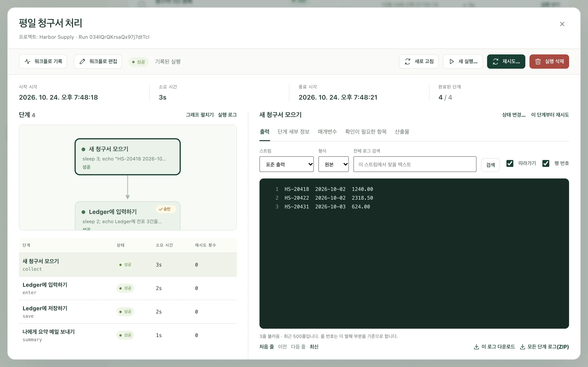
Task: Click the activity icon in 워크플로 기록 button
Action: pos(27,61)
